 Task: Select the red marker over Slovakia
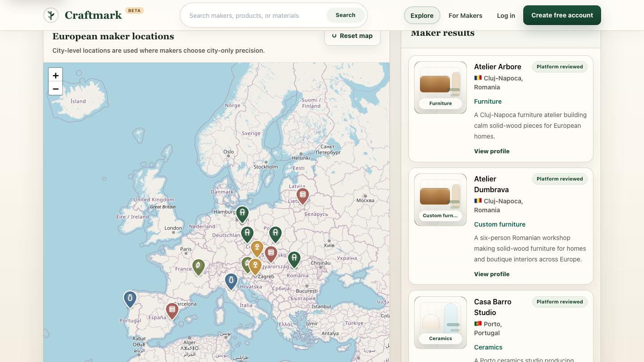pos(271,254)
